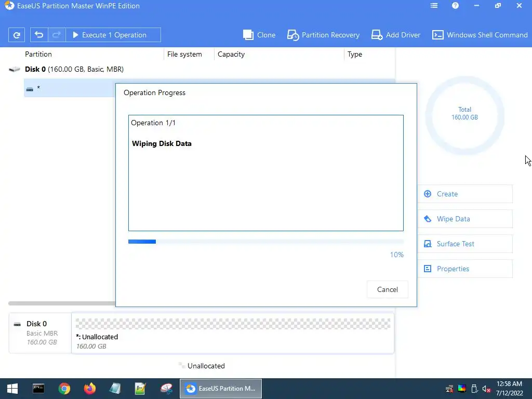Cancel the wiping operation
Image resolution: width=532 pixels, height=399 pixels.
coord(388,289)
